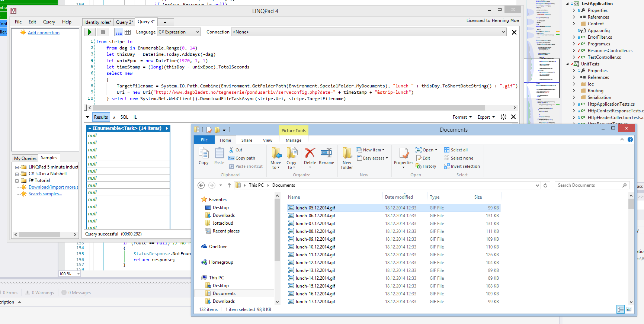This screenshot has height=324, width=644.
Task: Open address bar history dropdown in Explorer
Action: (x=537, y=185)
